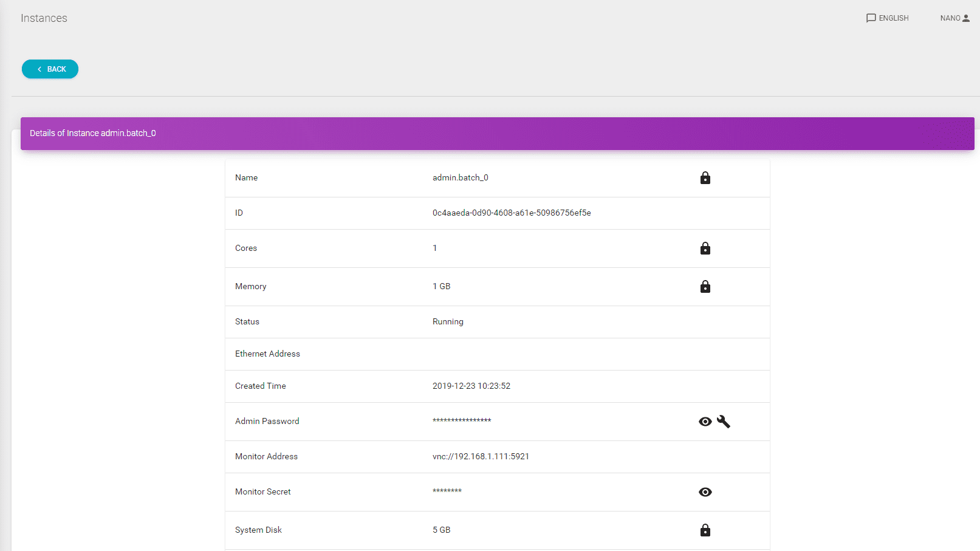Viewport: 980px width, 551px height.
Task: Click the Instances page title
Action: tap(44, 18)
